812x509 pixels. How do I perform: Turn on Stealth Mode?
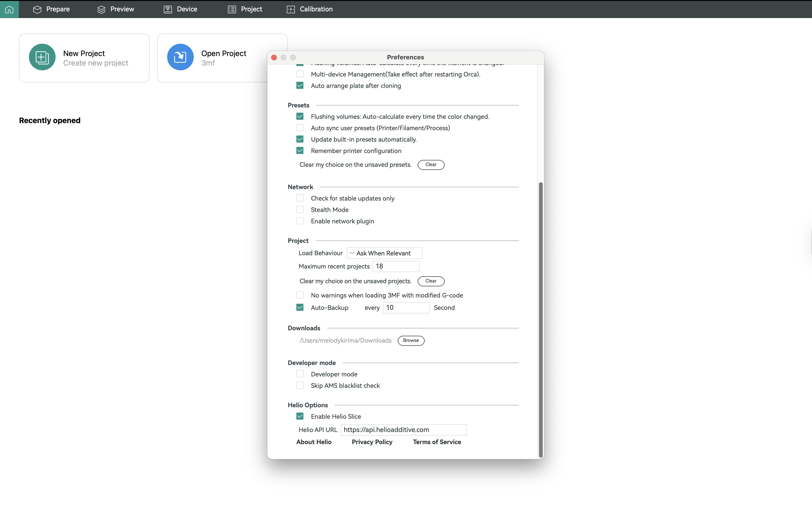coord(300,210)
